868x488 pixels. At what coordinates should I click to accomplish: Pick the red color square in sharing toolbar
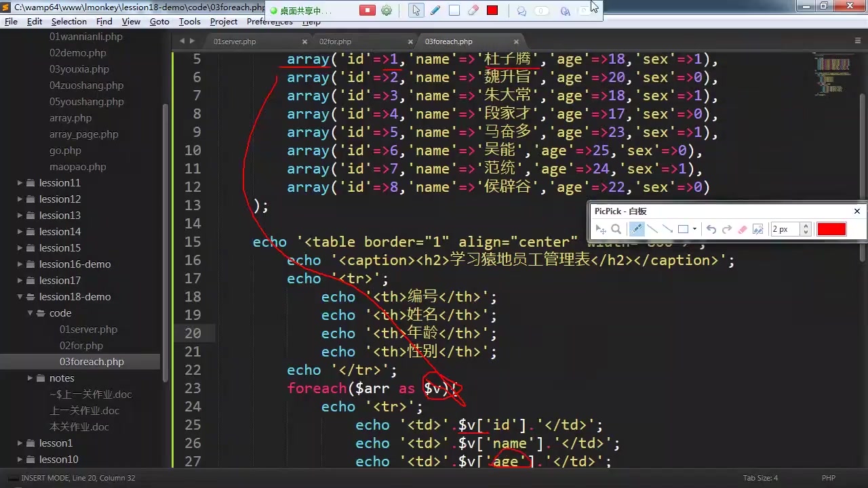(492, 10)
